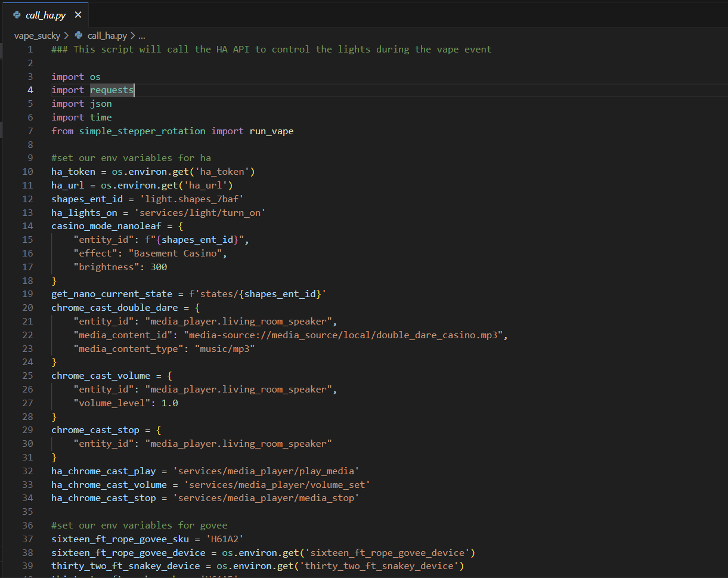Click line number 29 in the gutter
728x578 pixels.
click(x=27, y=430)
